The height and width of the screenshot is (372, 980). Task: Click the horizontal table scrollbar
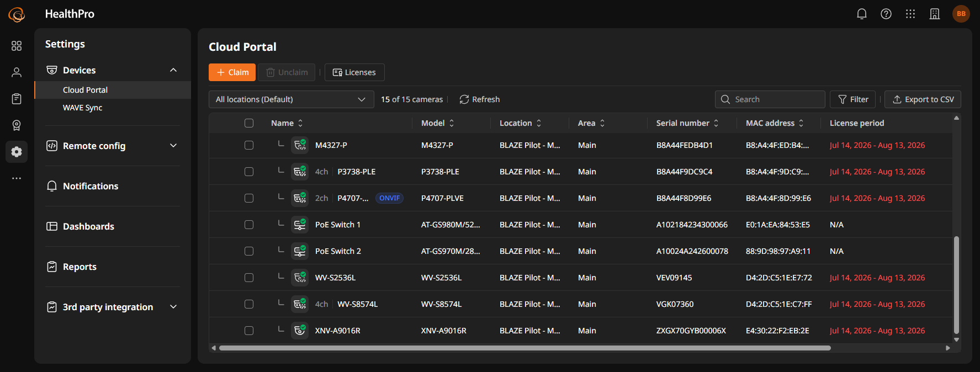coord(525,348)
